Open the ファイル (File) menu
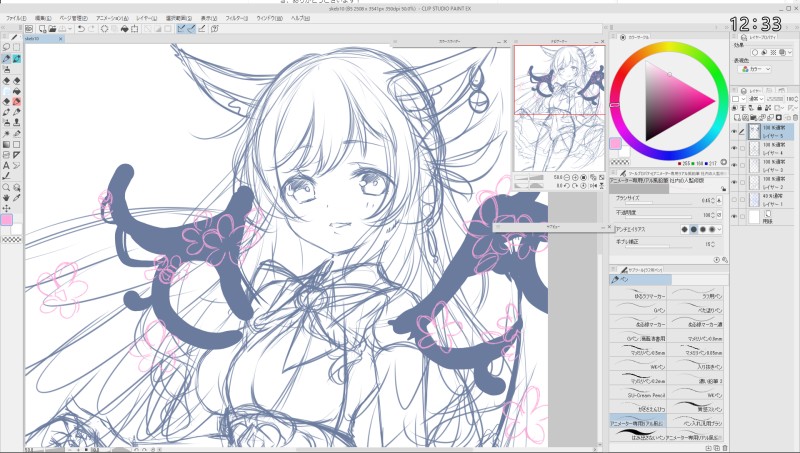 (16, 18)
